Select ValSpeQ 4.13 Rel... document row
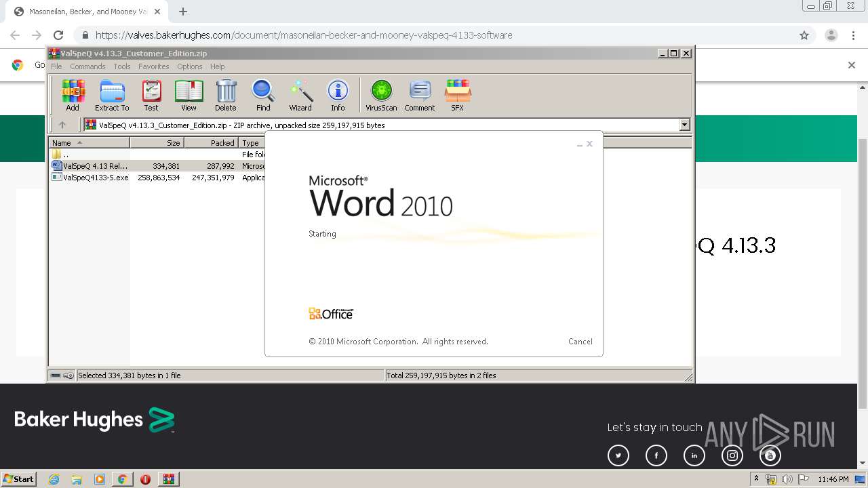868x488 pixels. [157, 166]
